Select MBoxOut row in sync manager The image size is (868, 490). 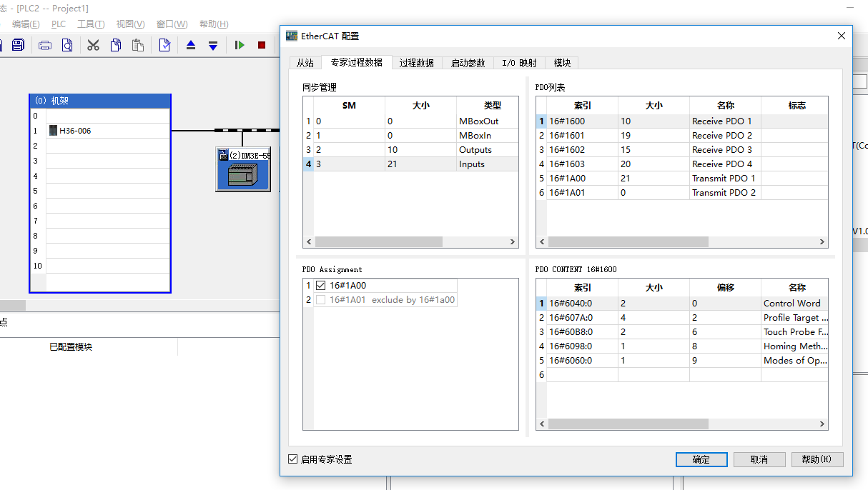coord(410,121)
